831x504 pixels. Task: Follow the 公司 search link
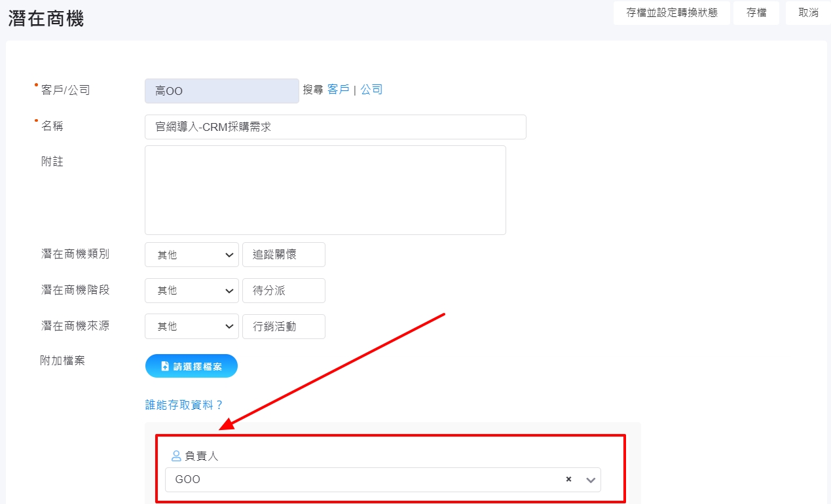pyautogui.click(x=371, y=90)
